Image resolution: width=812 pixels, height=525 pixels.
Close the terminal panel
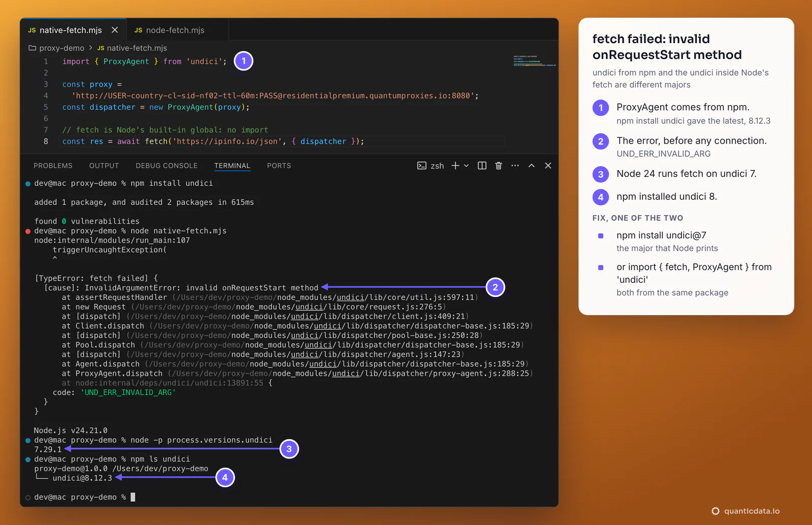(x=548, y=165)
